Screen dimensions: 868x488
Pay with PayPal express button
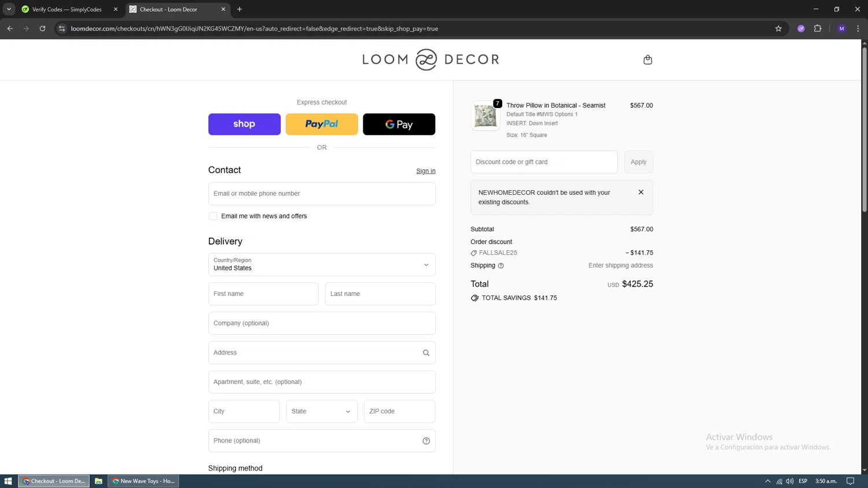(322, 124)
